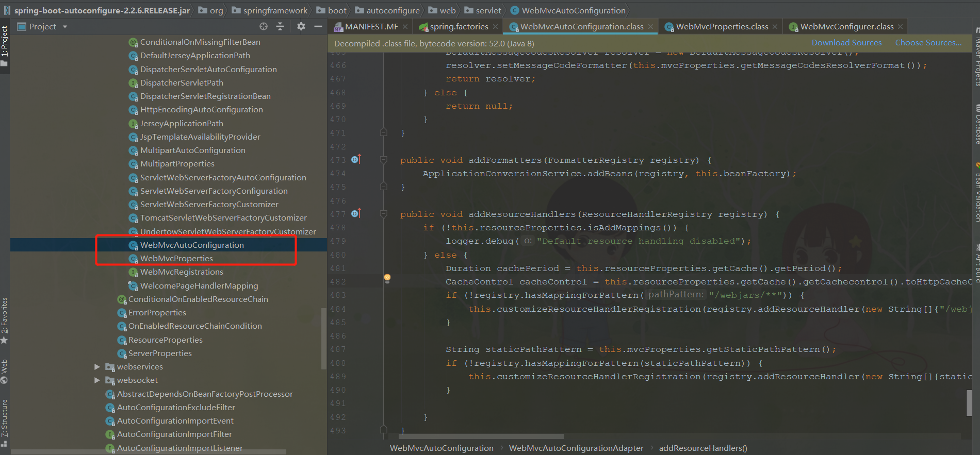Click the web folder in navigation bar
Screen dimensions: 980x455
[442, 10]
